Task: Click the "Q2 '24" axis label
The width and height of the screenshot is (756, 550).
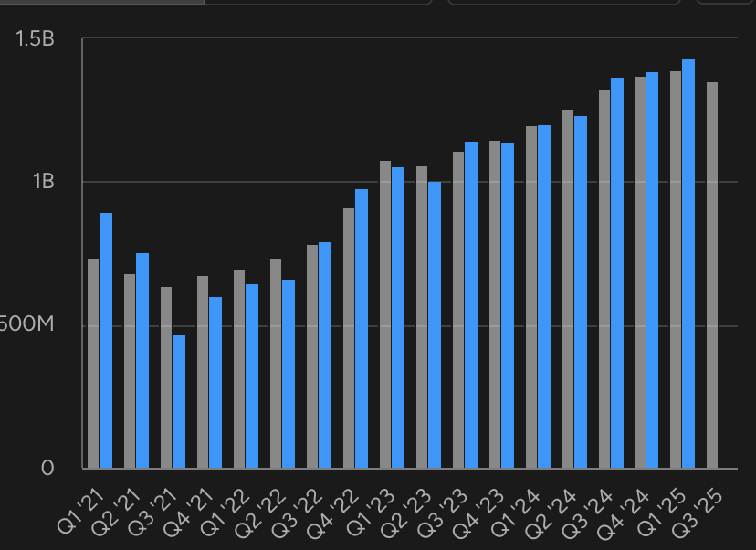Action: [x=552, y=513]
